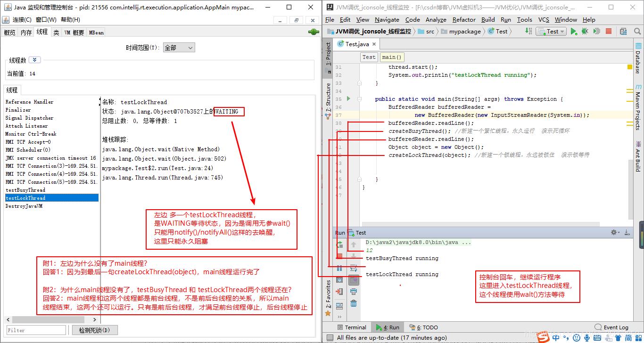Click JConsole green connection status plug icon
644x343 pixels.
[313, 32]
